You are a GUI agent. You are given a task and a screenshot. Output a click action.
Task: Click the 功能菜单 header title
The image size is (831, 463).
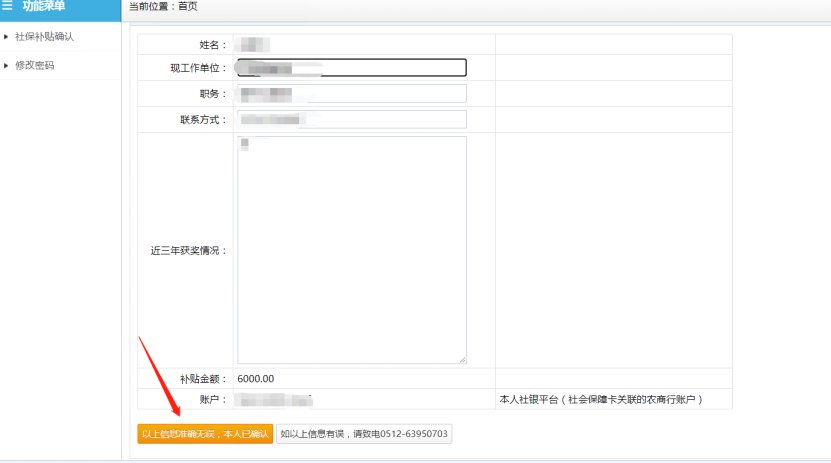coord(44,6)
